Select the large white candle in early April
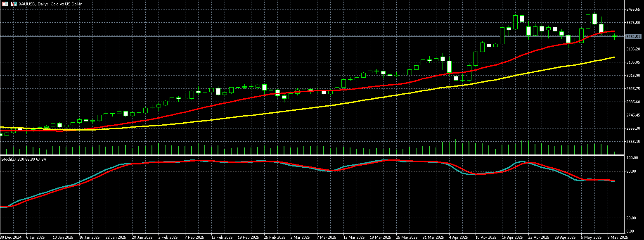The height and width of the screenshot is (240, 644). pos(449,67)
